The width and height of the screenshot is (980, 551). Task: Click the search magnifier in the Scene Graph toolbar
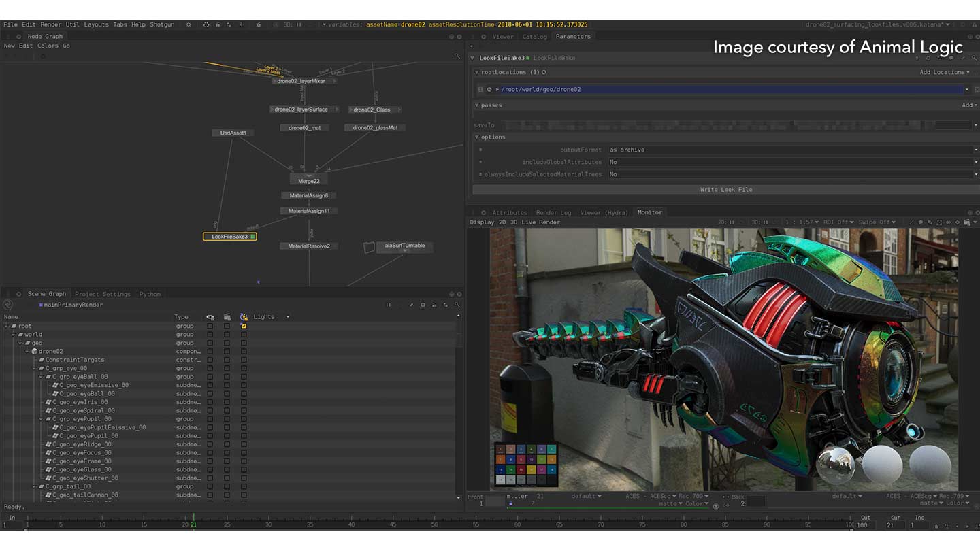[x=457, y=305]
